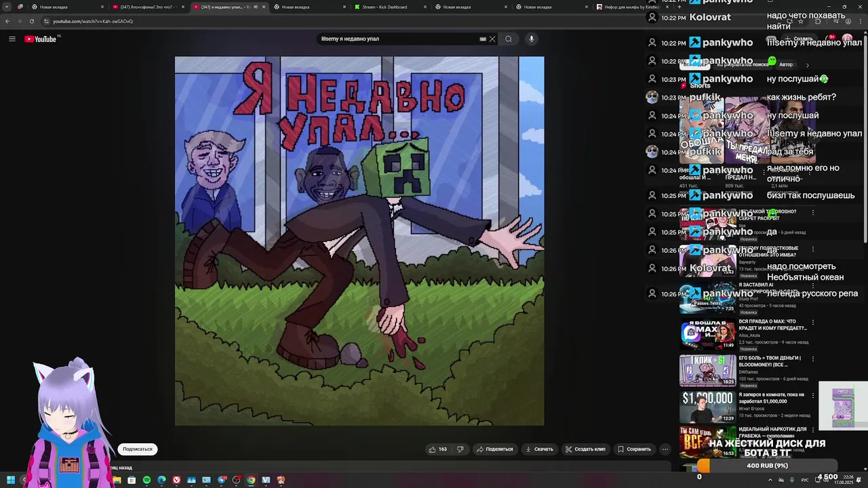
Task: Open options for ИДЕАЛЬНЫЙ НАРКОТИК video
Action: pyautogui.click(x=813, y=430)
